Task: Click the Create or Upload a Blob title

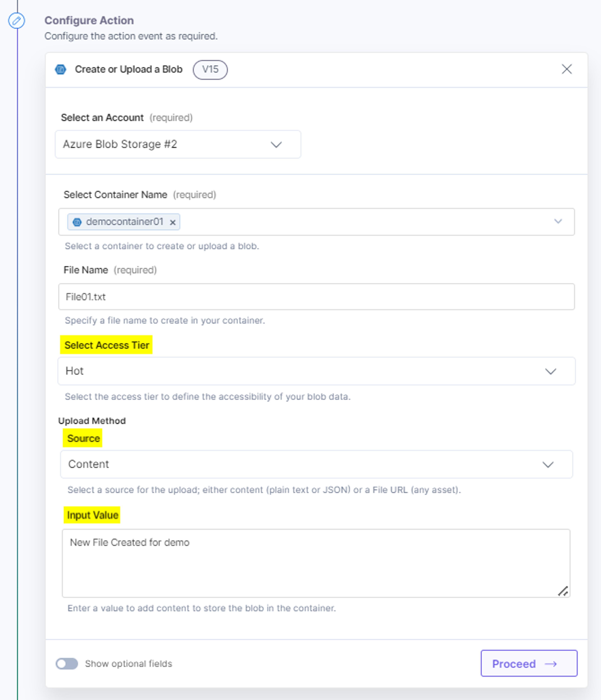Action: [x=128, y=69]
